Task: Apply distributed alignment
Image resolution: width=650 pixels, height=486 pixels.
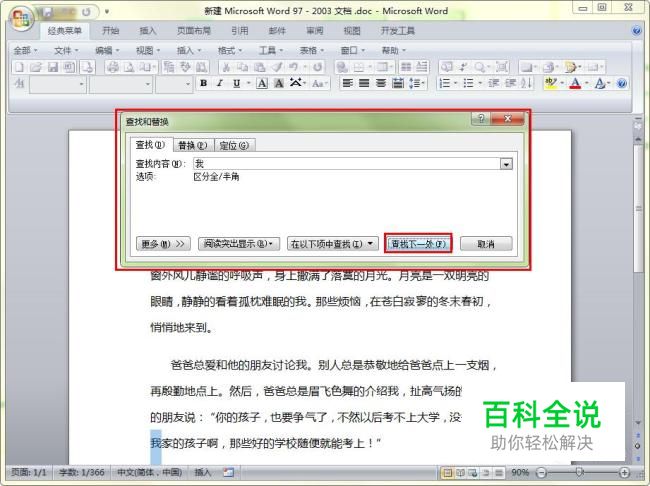Action: click(x=398, y=83)
